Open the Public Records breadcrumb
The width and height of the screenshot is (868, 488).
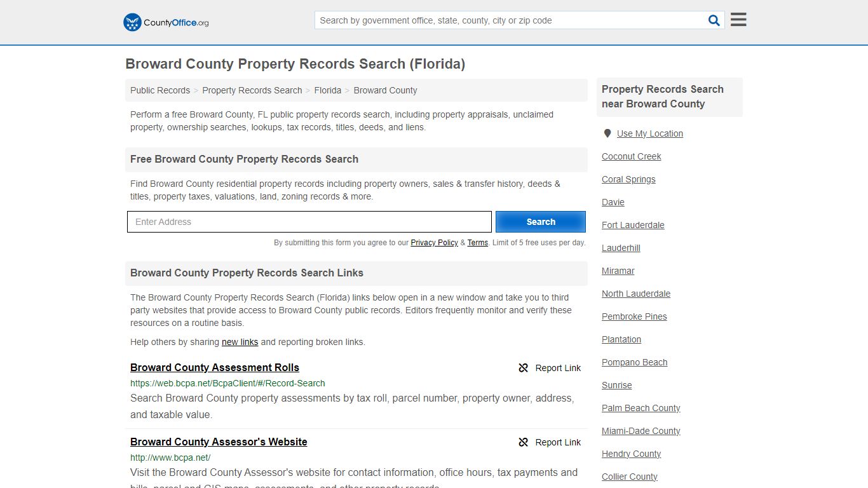[159, 90]
